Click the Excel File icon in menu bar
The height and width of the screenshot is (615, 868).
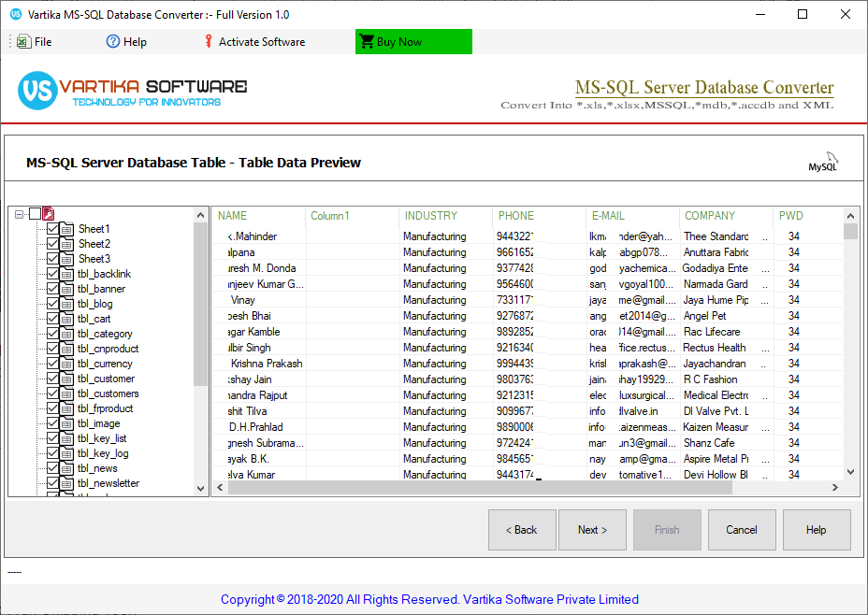click(x=23, y=41)
